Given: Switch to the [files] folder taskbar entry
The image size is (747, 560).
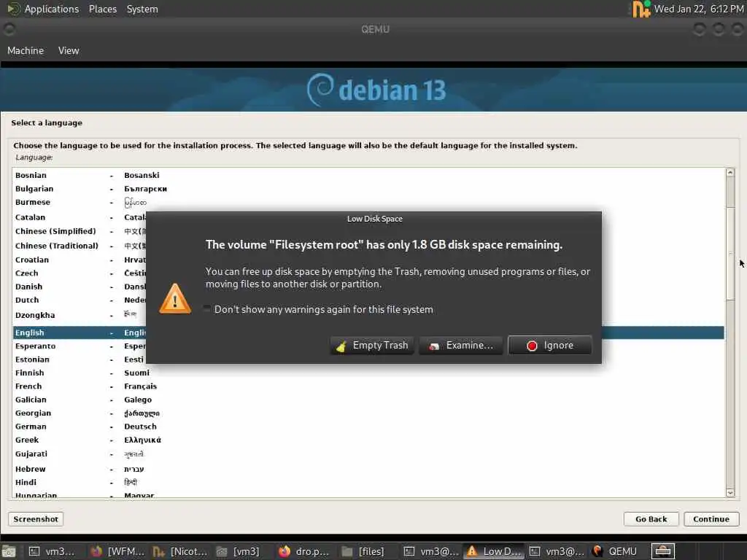Looking at the screenshot, I should pos(368,551).
